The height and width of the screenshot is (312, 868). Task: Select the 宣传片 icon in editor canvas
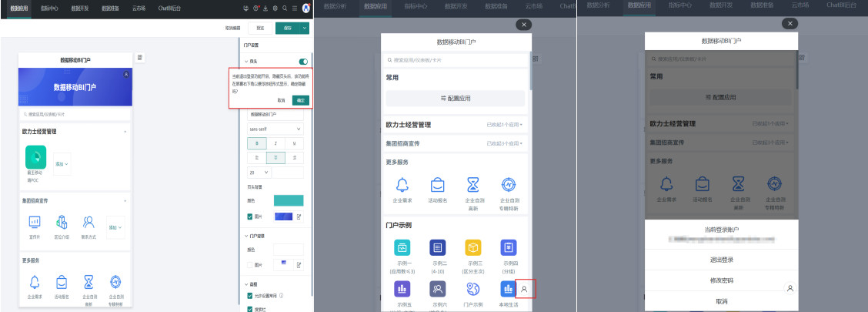point(35,222)
